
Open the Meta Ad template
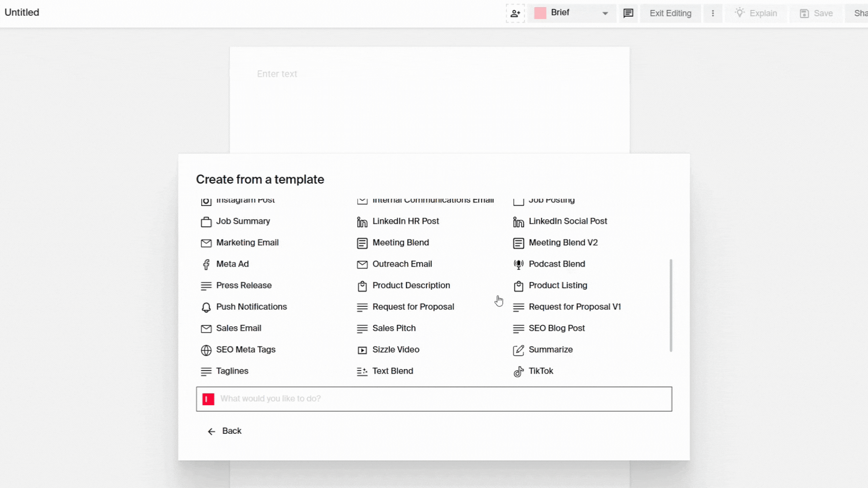(232, 264)
